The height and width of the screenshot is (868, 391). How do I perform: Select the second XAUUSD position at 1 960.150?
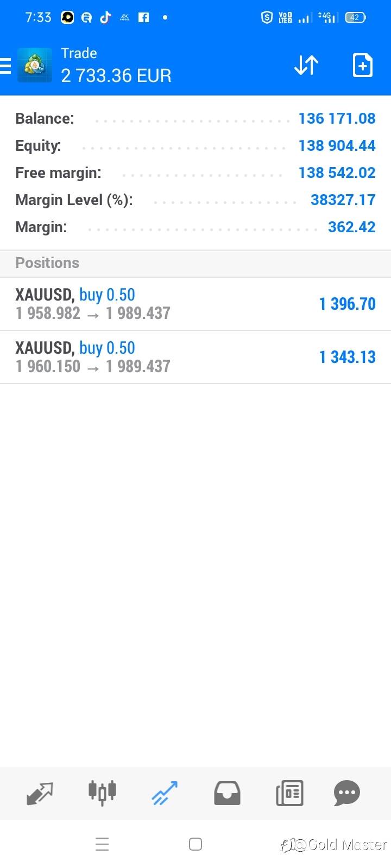click(195, 357)
